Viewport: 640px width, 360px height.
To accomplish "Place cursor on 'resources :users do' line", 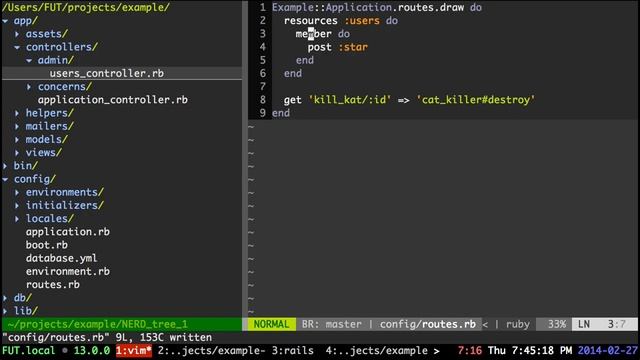I will pos(340,21).
